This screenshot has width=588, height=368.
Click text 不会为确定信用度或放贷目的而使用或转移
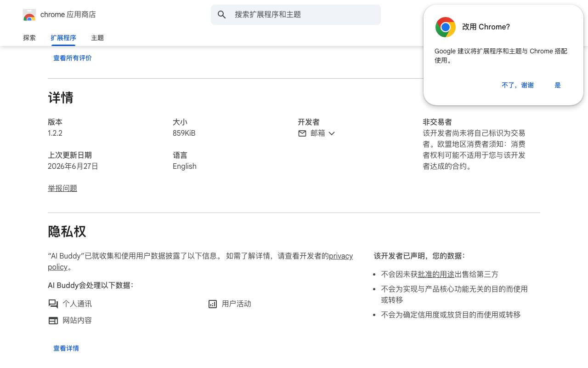(x=451, y=315)
